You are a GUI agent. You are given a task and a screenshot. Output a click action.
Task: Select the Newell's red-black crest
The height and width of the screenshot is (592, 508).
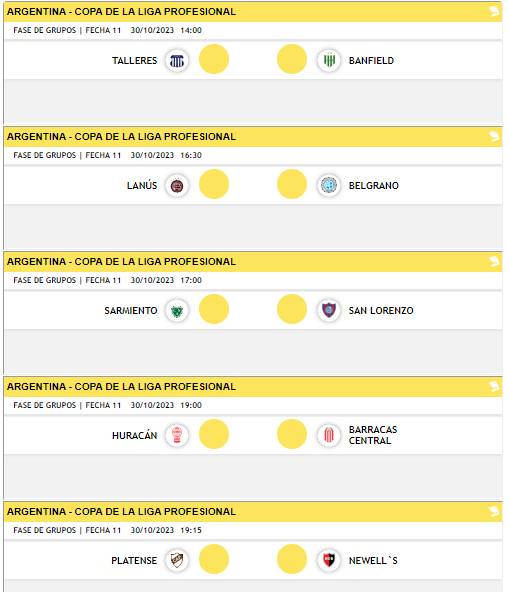point(329,560)
